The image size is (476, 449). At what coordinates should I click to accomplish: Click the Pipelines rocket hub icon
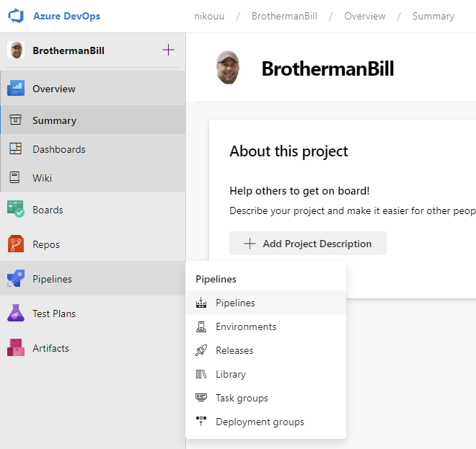click(x=16, y=278)
